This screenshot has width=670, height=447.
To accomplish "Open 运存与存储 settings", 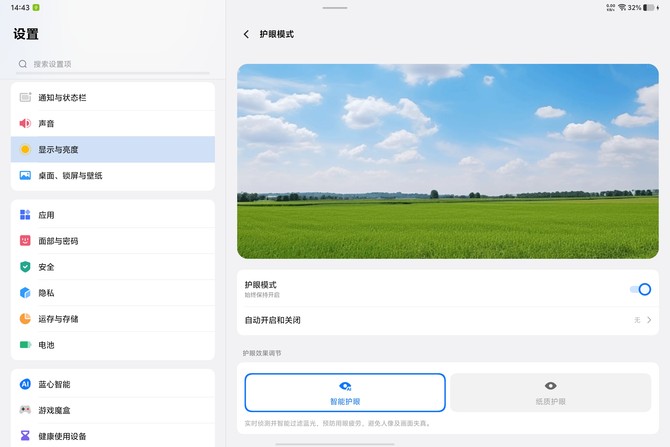I will [113, 319].
